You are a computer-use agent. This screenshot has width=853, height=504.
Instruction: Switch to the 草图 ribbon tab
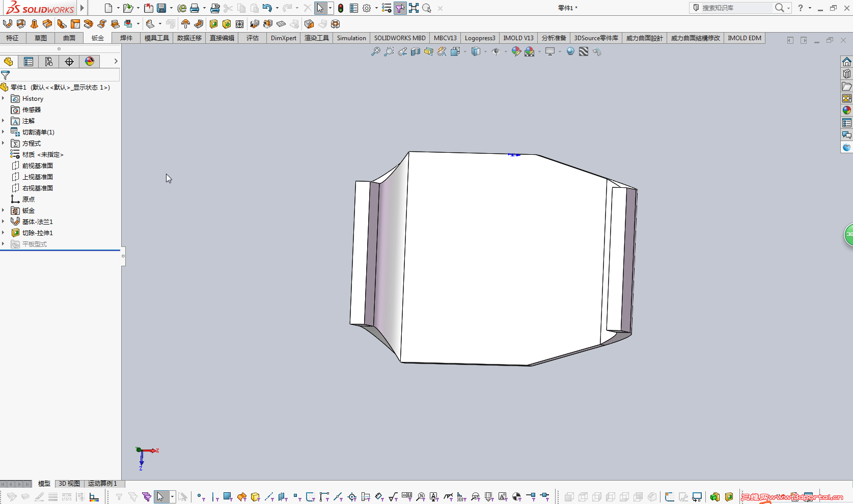click(41, 38)
